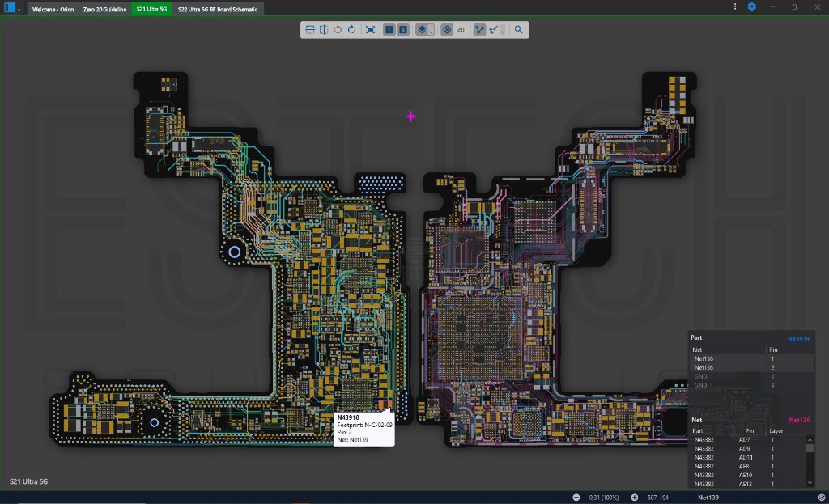This screenshot has width=829, height=504.
Task: Rotate the board view counterclockwise
Action: (x=338, y=30)
